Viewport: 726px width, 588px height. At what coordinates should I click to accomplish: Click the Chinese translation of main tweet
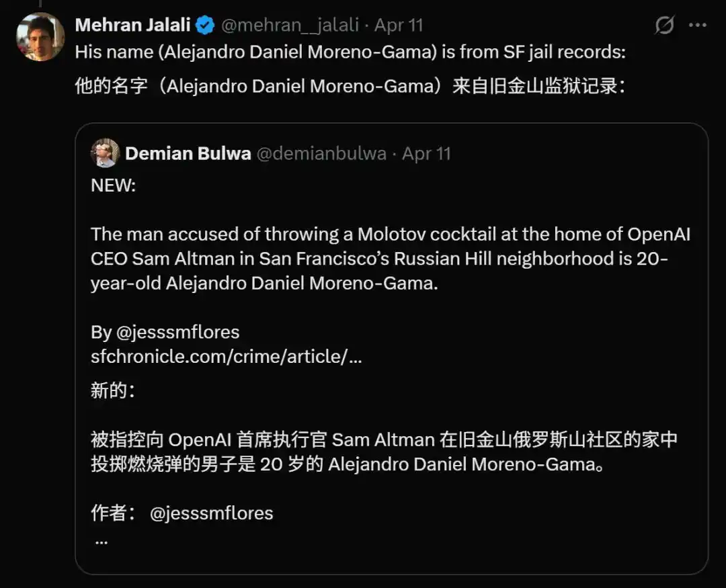pyautogui.click(x=350, y=86)
